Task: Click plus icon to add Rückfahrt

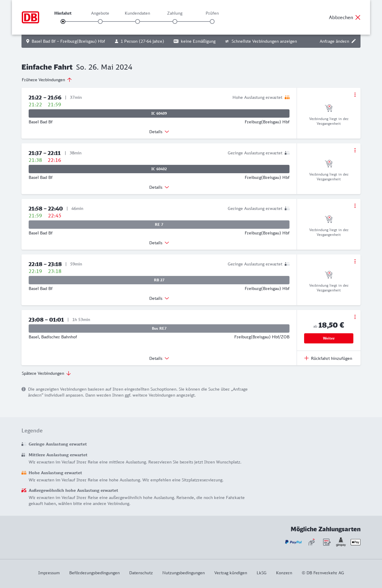Action: tap(306, 358)
